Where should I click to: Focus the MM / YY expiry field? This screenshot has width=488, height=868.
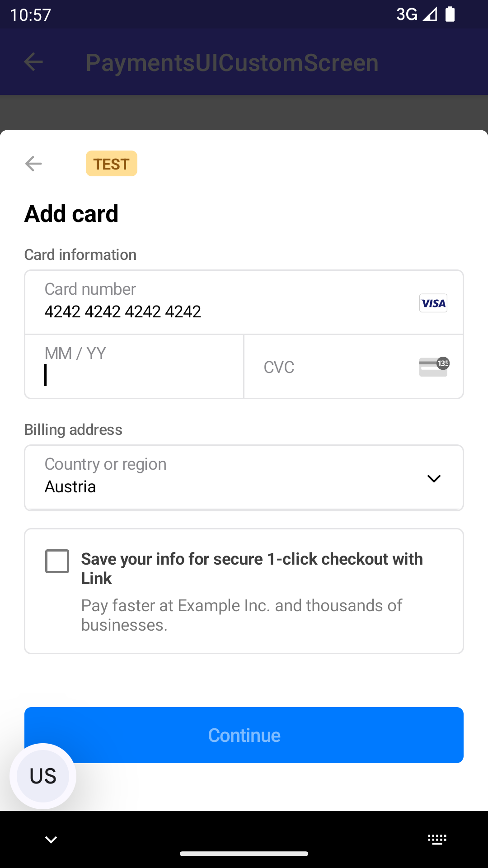tap(134, 367)
